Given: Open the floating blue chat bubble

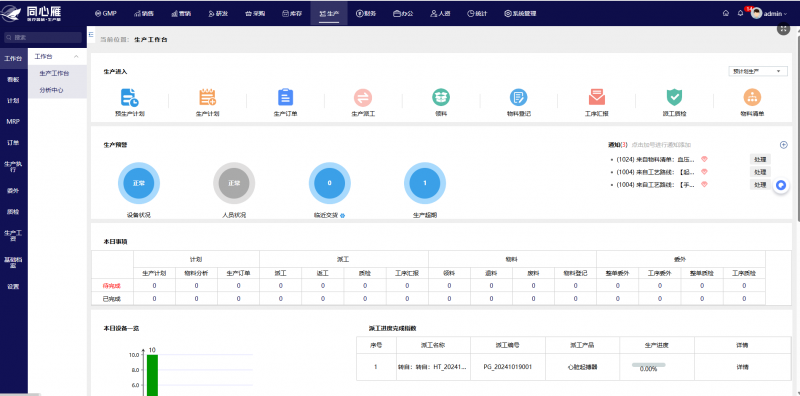Looking at the screenshot, I should (x=781, y=185).
